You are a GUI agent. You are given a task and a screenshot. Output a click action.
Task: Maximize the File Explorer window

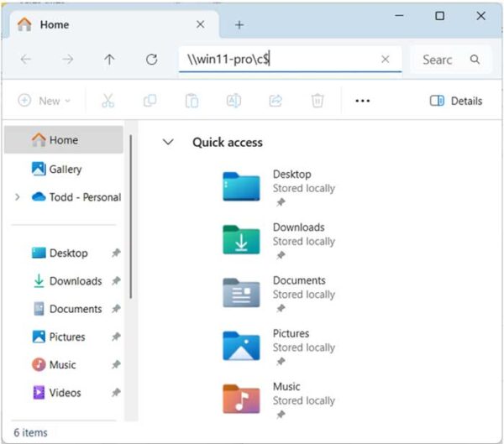pos(439,16)
